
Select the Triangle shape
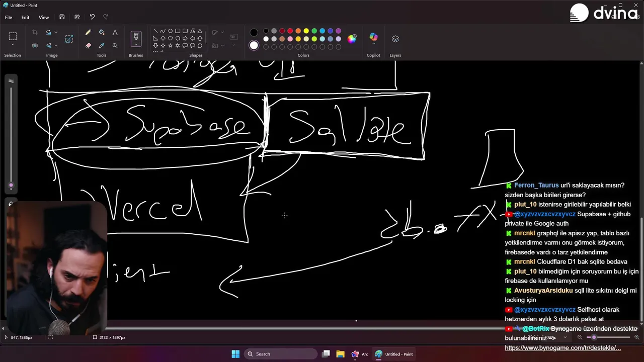(x=200, y=31)
